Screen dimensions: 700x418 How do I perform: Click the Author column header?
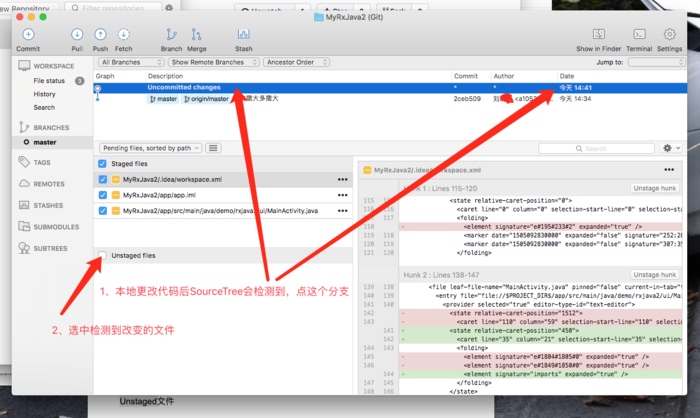pyautogui.click(x=504, y=76)
